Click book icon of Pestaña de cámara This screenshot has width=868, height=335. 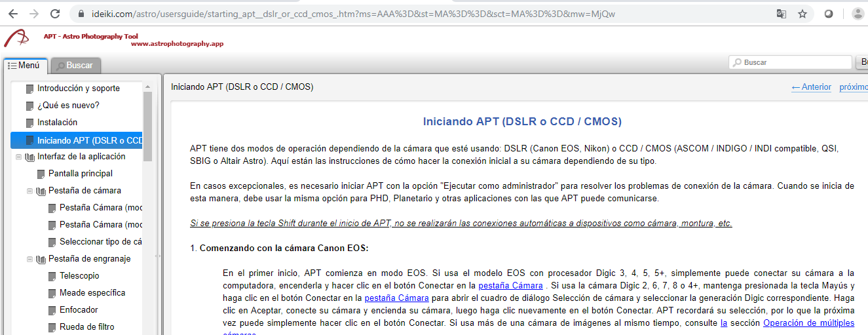[x=41, y=191]
